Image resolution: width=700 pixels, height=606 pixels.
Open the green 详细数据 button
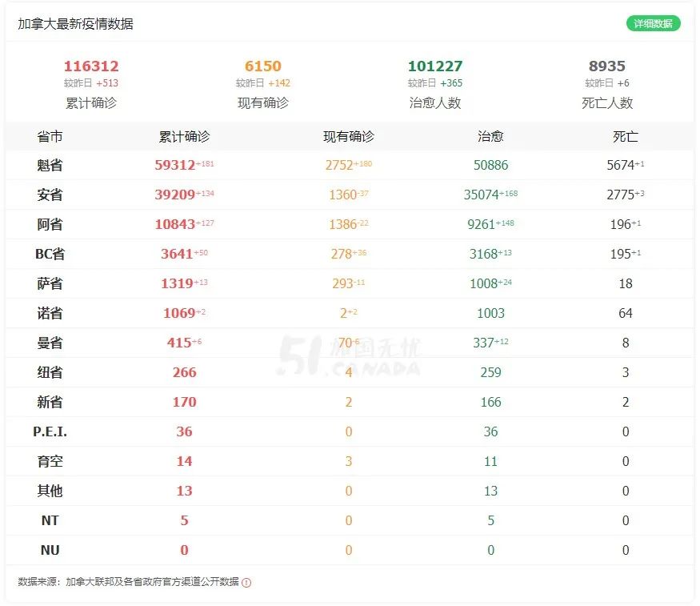653,24
